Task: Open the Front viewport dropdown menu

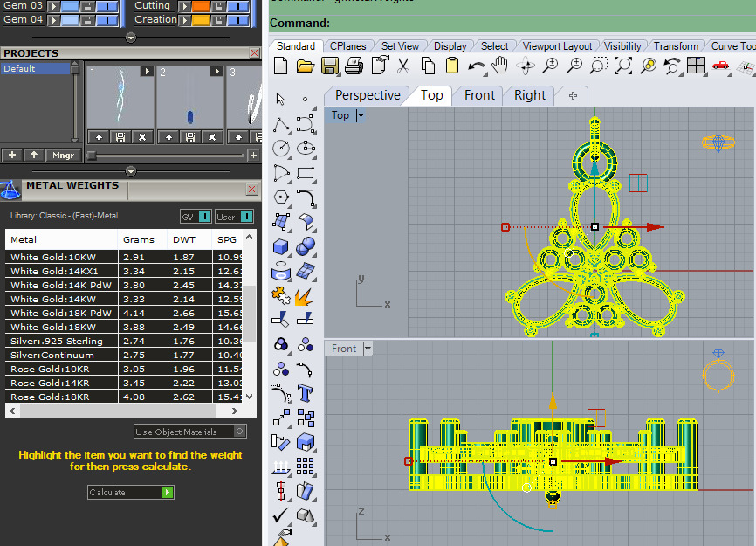Action: point(368,349)
